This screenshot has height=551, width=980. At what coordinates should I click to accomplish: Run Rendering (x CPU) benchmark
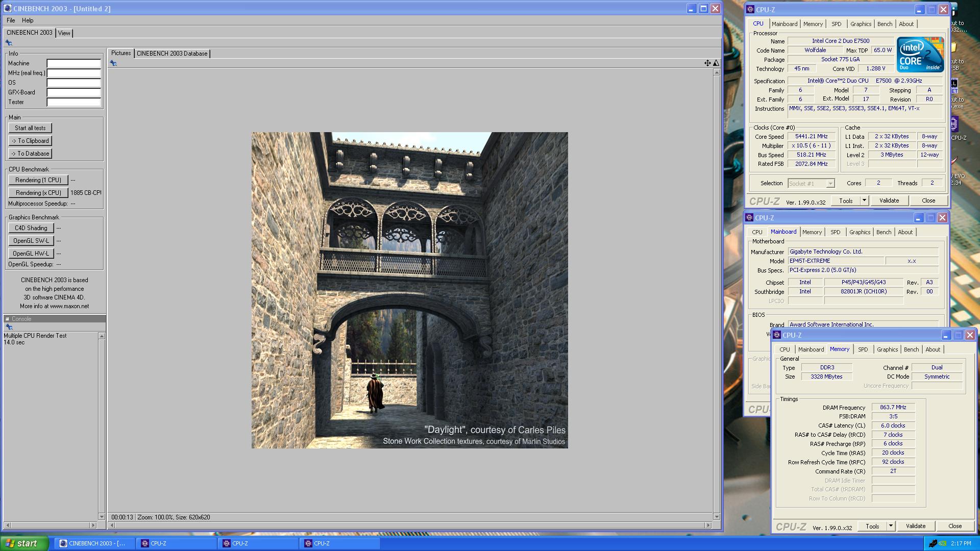click(38, 193)
